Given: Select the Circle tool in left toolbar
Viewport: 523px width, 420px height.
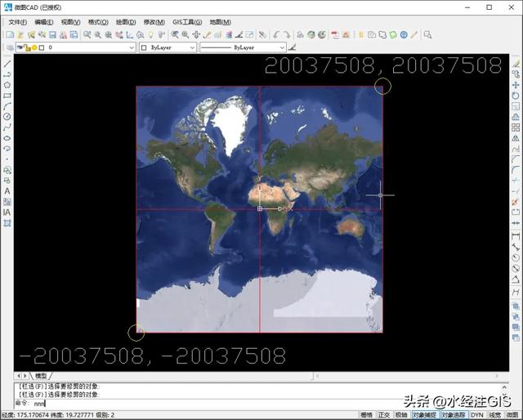Looking at the screenshot, I should pos(7,116).
